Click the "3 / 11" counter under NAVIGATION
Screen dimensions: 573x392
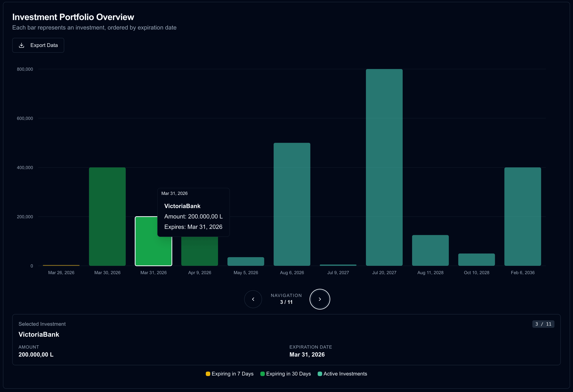point(286,302)
